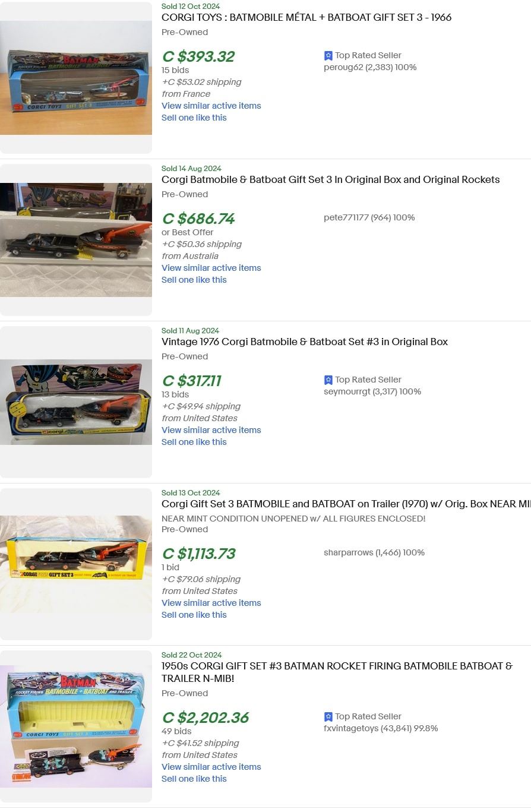531x812 pixels.
Task: Open the 1950s Corgi Gift Set thumbnail
Action: [76, 726]
